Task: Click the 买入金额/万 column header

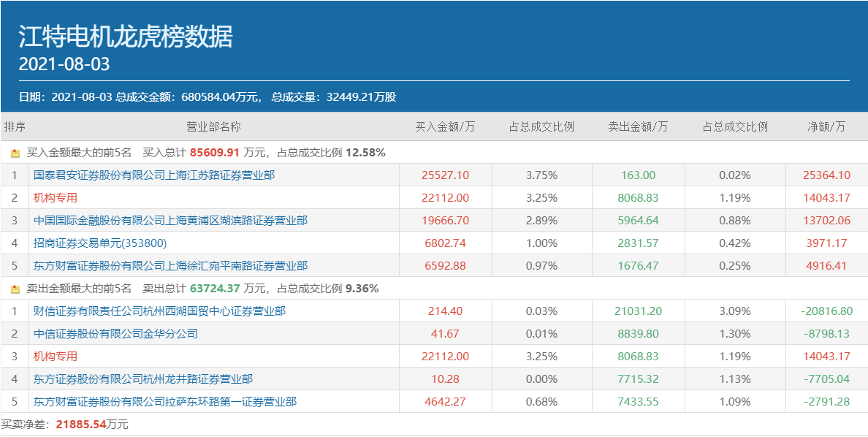Action: click(x=445, y=126)
